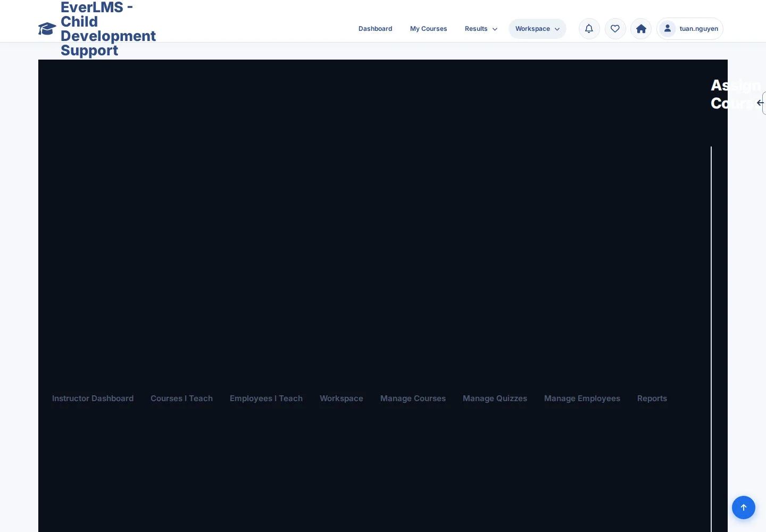Select the Manage Employees tab
Image resolution: width=766 pixels, height=532 pixels.
click(582, 398)
